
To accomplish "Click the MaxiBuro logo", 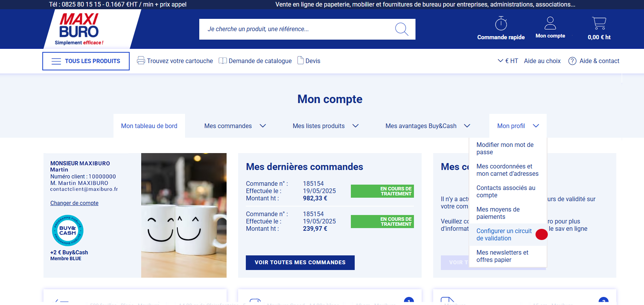I will (79, 29).
